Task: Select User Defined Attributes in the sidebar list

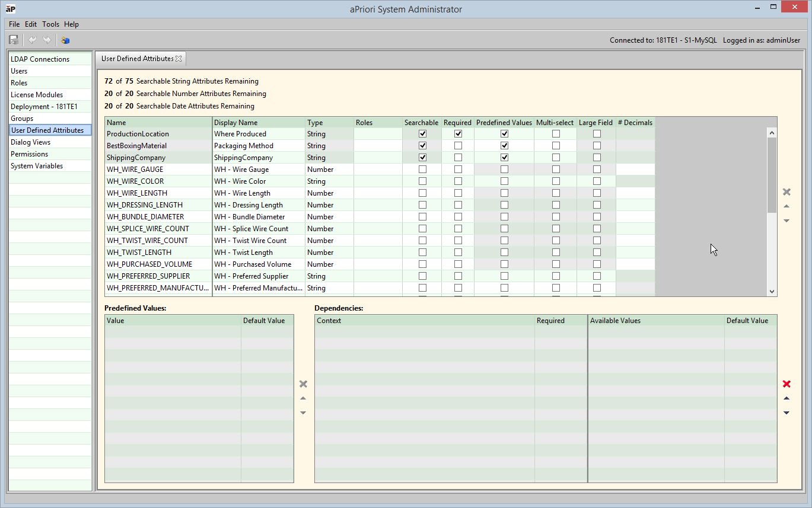Action: [x=50, y=130]
